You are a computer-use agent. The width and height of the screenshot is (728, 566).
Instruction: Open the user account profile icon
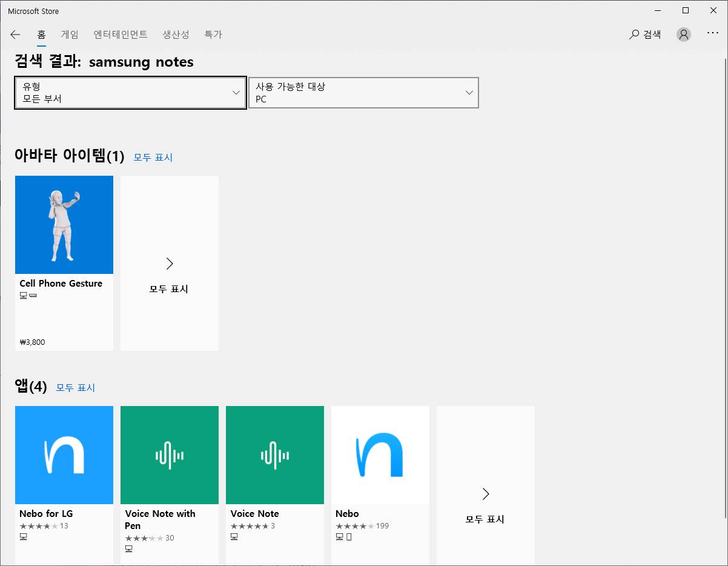(684, 35)
